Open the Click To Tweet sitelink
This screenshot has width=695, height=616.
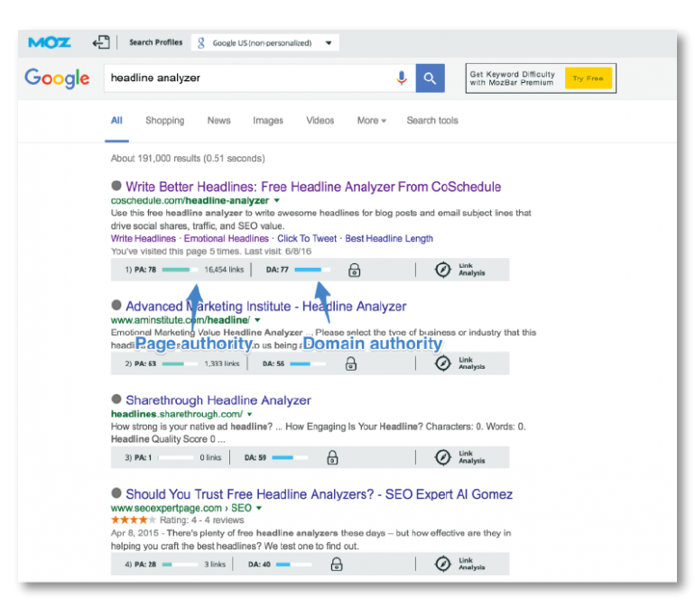coord(307,239)
